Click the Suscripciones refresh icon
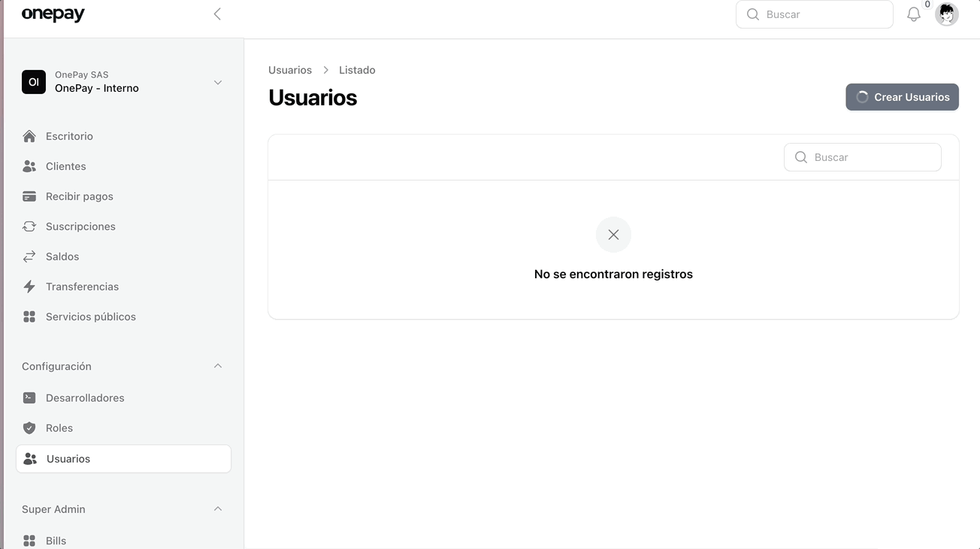This screenshot has height=549, width=980. tap(29, 226)
